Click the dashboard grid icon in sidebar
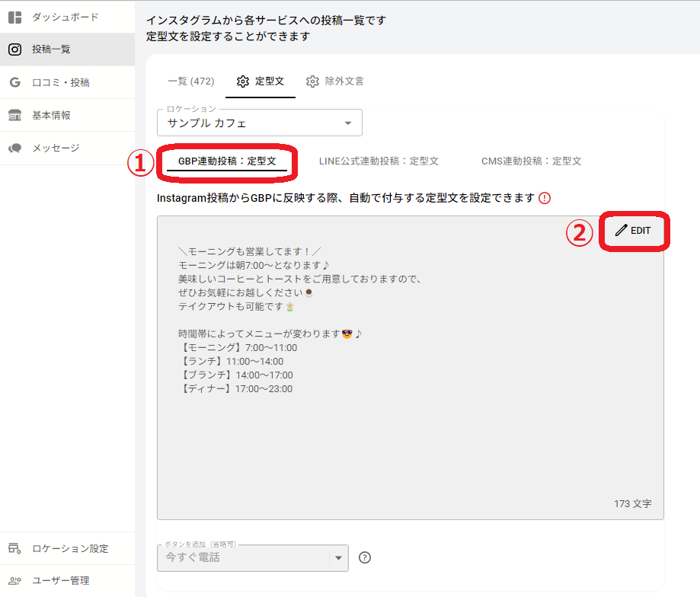Image resolution: width=700 pixels, height=597 pixels. tap(14, 17)
